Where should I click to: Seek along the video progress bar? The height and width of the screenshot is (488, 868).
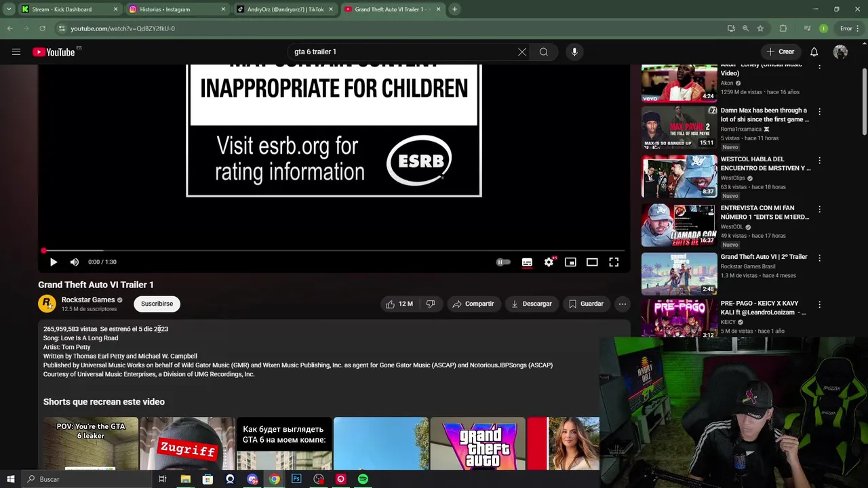pyautogui.click(x=334, y=251)
